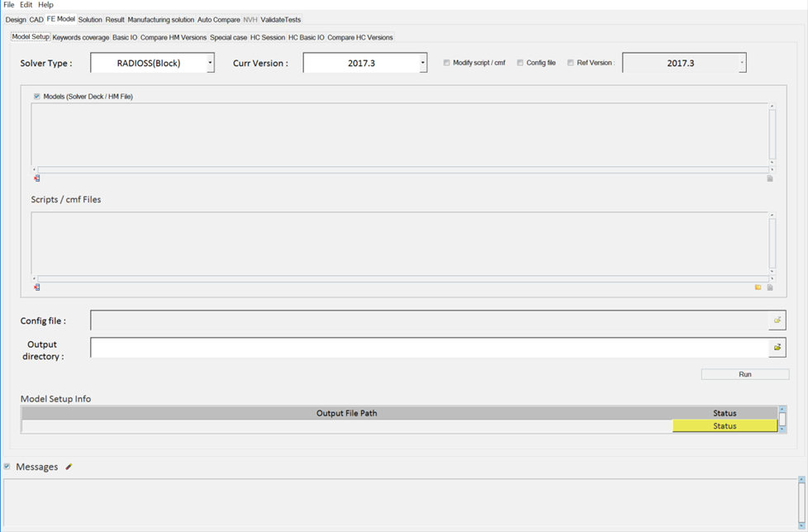The width and height of the screenshot is (808, 532).
Task: Open the Help menu
Action: coord(46,5)
